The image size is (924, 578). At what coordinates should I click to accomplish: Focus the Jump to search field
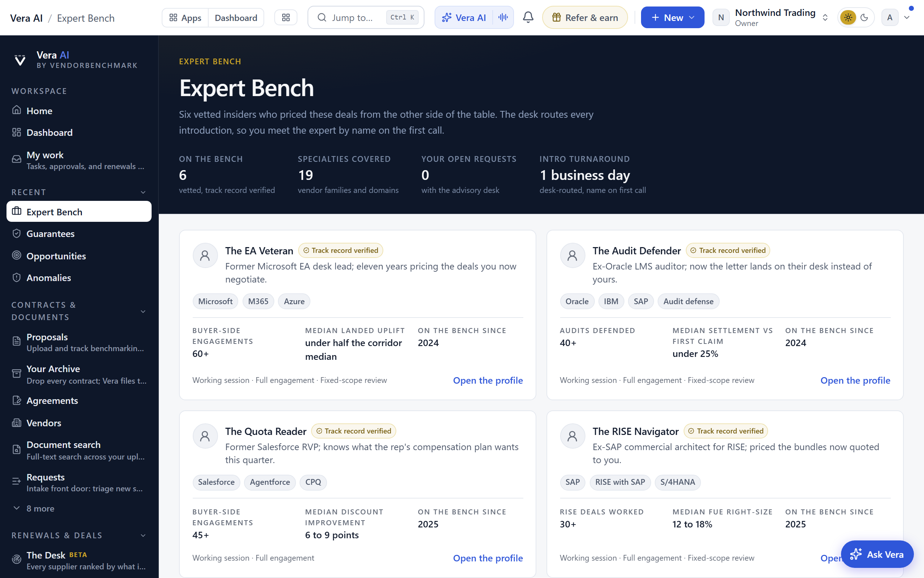click(x=366, y=18)
